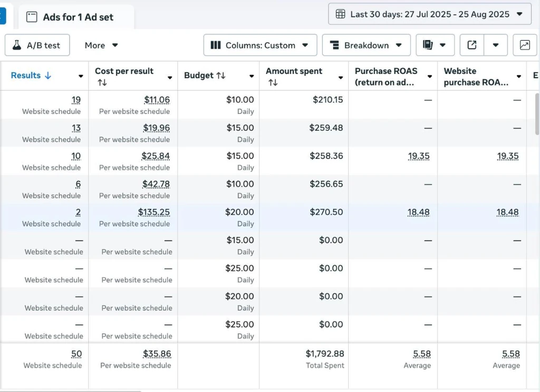540x392 pixels.
Task: Click the result value 13
Action: [76, 128]
